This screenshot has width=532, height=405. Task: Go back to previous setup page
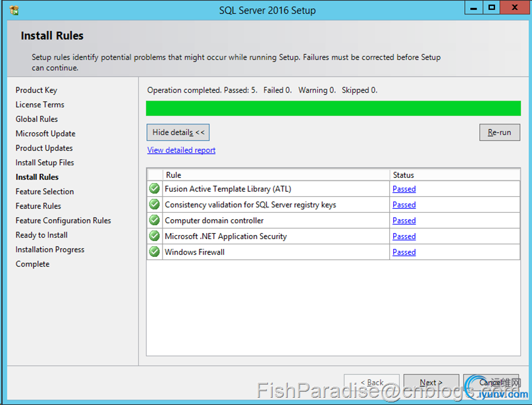point(371,383)
